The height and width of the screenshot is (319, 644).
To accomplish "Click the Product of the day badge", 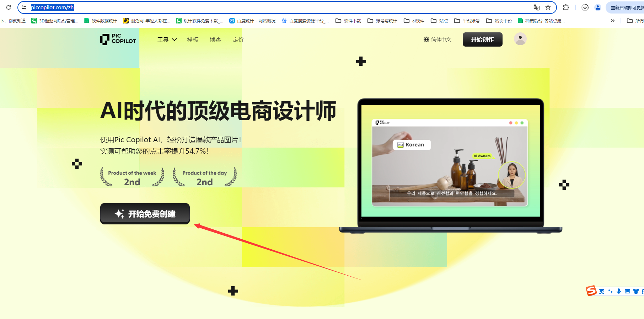I will pos(205,177).
